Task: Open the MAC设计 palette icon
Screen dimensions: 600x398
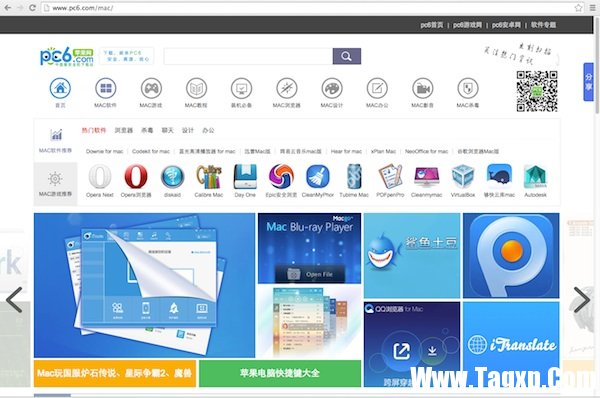Action: [332, 88]
